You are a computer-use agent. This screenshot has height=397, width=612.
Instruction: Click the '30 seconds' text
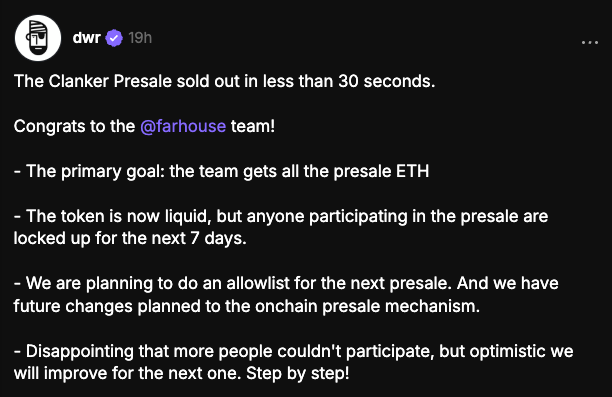387,81
